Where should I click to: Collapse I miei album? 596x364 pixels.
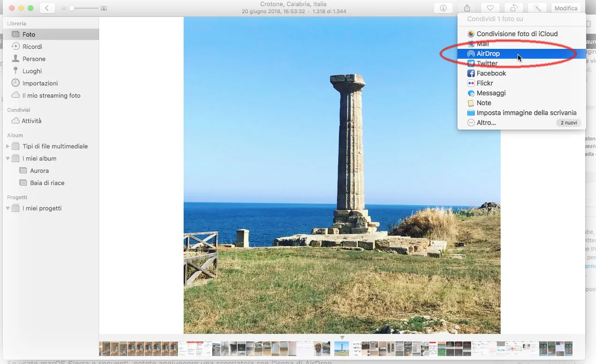coord(7,158)
